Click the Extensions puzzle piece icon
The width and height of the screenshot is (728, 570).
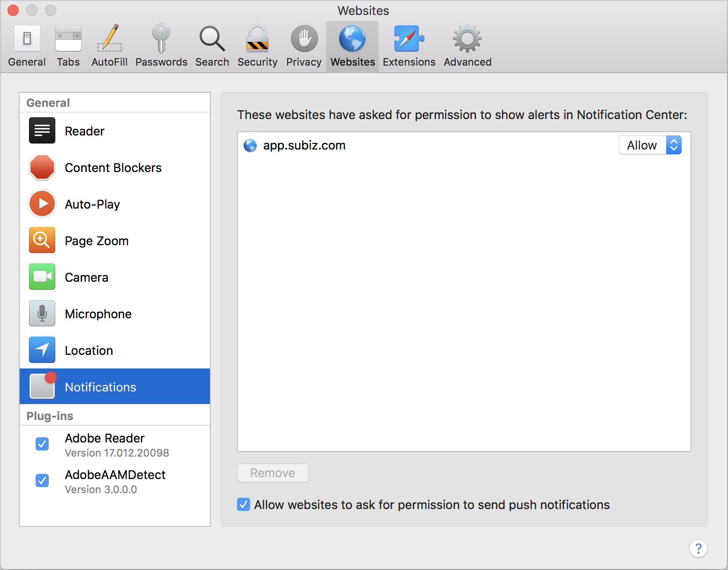409,39
